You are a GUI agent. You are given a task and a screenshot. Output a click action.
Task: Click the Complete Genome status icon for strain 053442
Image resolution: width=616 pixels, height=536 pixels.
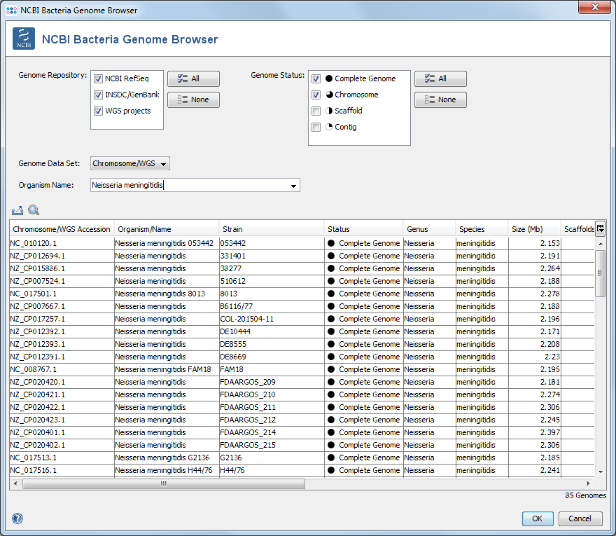coord(331,243)
